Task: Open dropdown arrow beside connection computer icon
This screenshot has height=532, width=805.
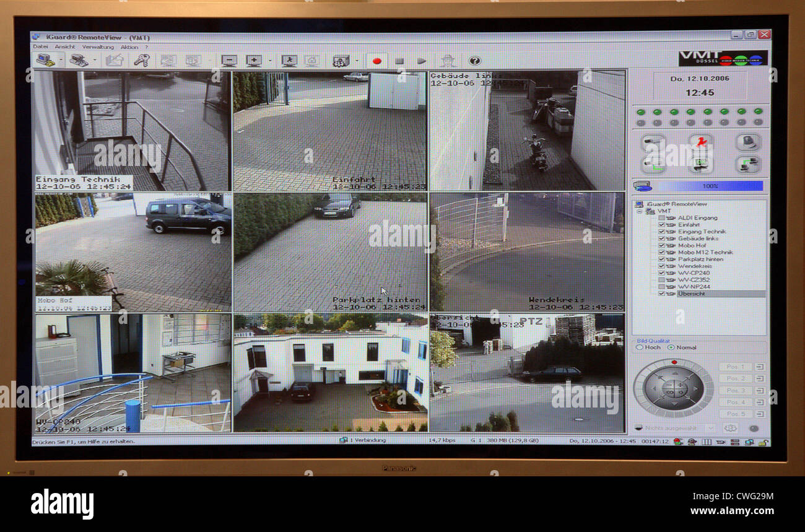Action: [61, 61]
